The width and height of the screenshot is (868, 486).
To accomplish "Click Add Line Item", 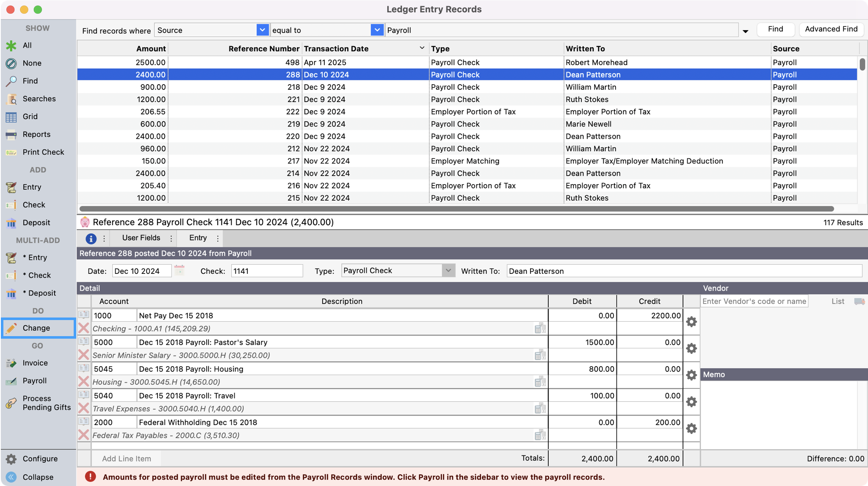I will coord(126,458).
